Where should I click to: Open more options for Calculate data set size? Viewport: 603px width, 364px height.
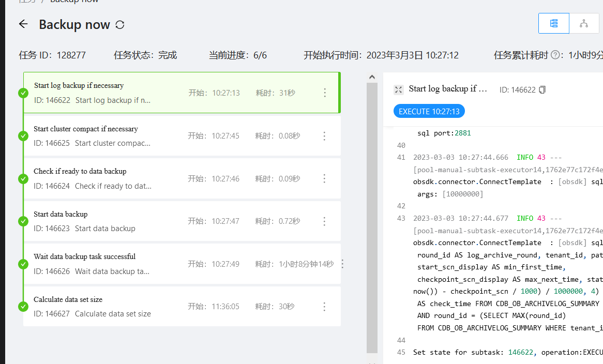[325, 307]
